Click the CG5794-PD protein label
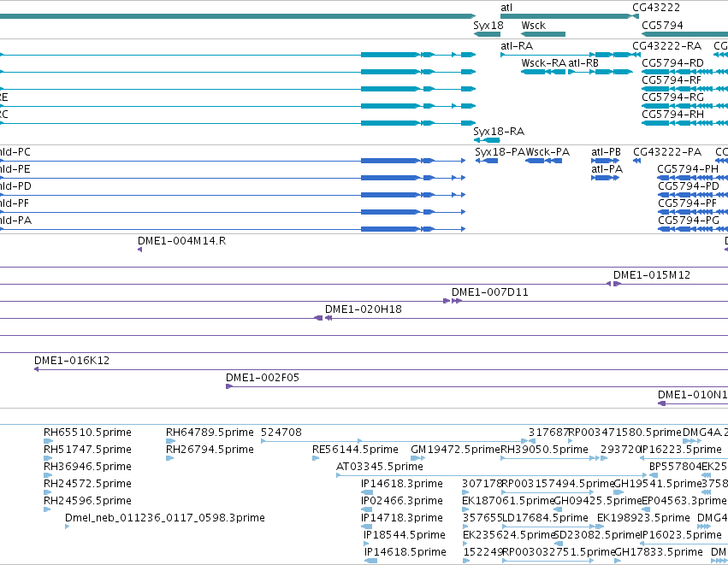 click(688, 186)
